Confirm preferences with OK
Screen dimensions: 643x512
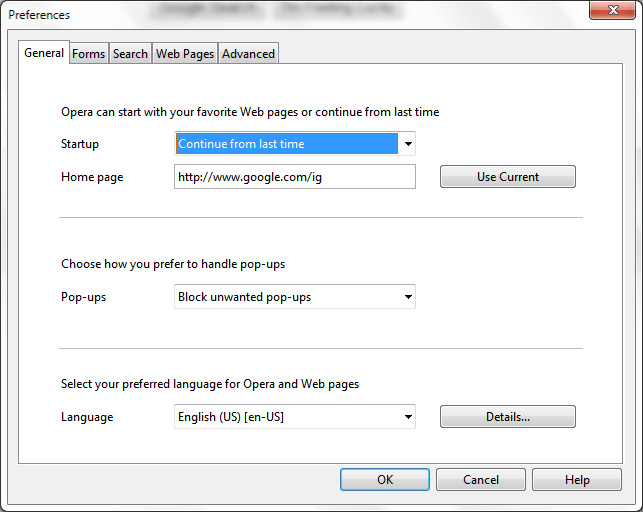(x=385, y=480)
